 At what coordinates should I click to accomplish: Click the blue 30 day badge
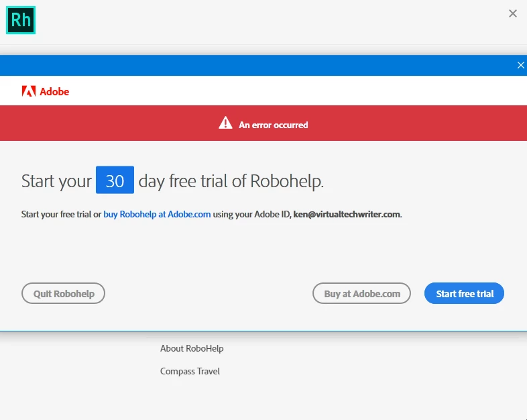pos(115,180)
